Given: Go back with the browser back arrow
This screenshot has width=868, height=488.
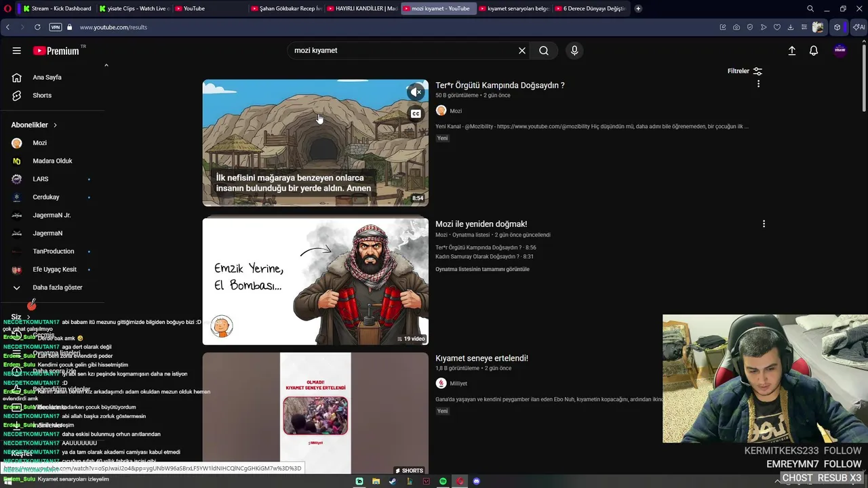Looking at the screenshot, I should pos(7,27).
